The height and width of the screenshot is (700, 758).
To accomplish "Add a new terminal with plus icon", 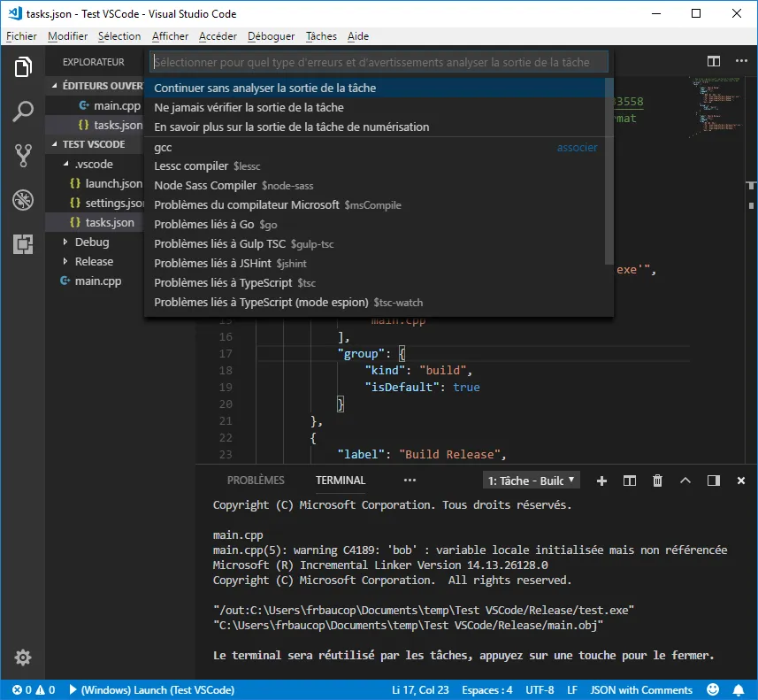I will point(601,481).
